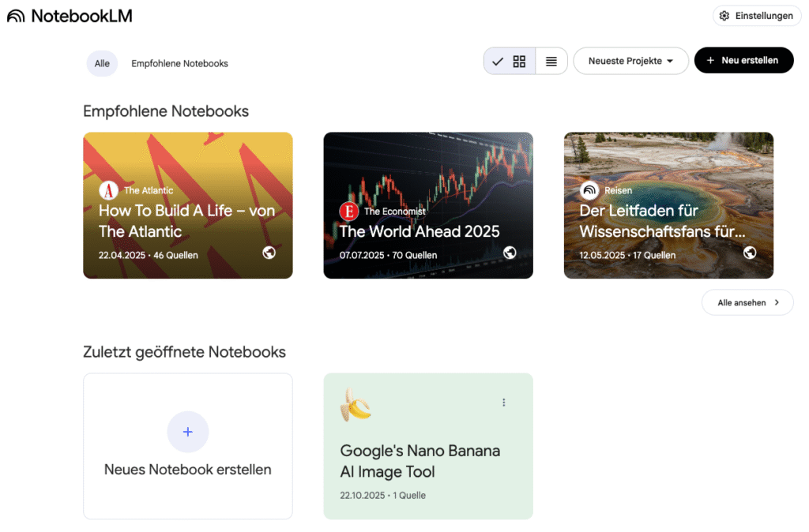Open the Google's Nano Banana AI Image Tool notebook
Viewport: 809px width, 532px height.
click(420, 461)
